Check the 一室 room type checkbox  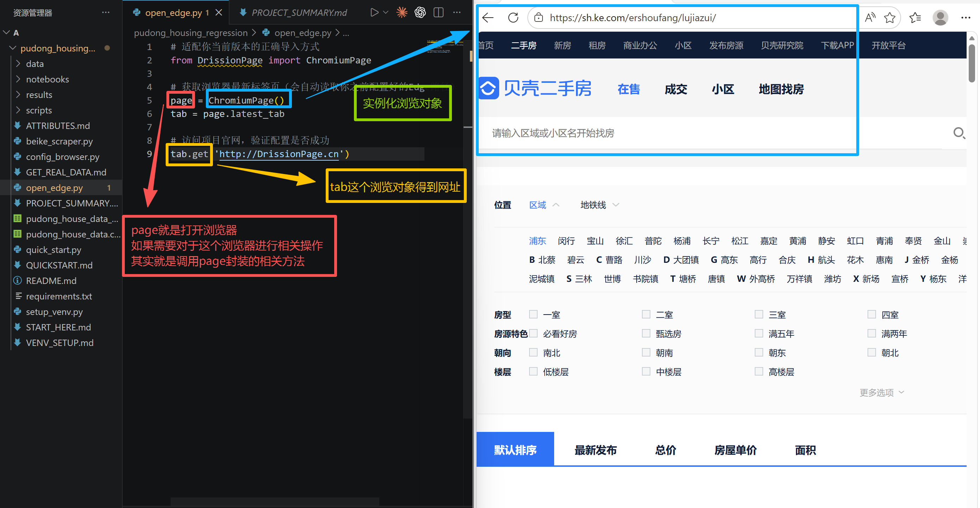coord(533,314)
